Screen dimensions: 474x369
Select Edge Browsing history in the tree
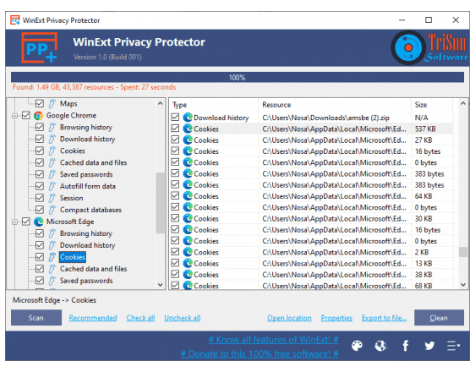86,233
